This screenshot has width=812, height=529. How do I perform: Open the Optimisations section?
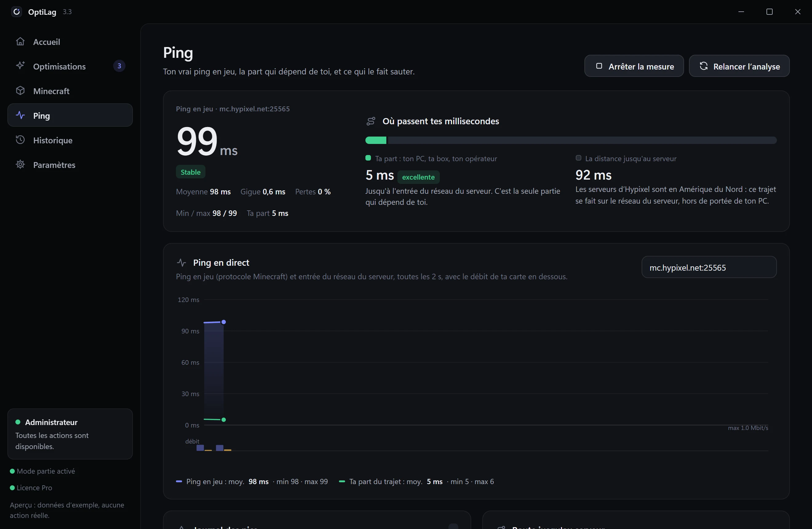pos(70,66)
